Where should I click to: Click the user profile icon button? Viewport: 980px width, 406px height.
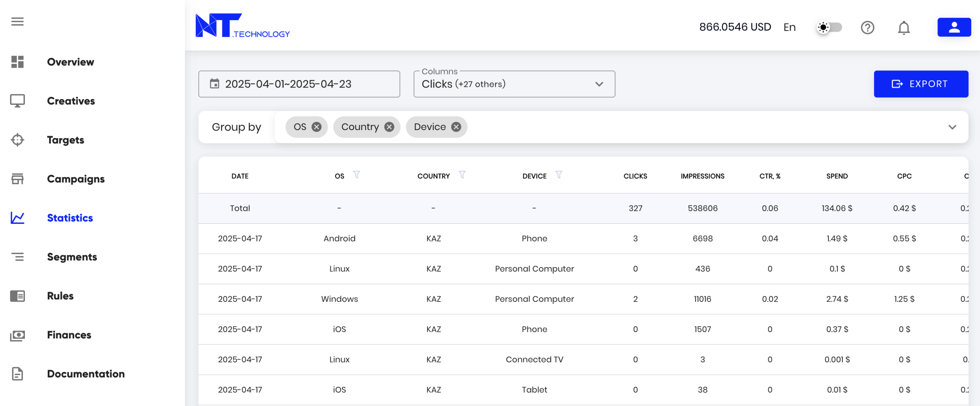(954, 27)
